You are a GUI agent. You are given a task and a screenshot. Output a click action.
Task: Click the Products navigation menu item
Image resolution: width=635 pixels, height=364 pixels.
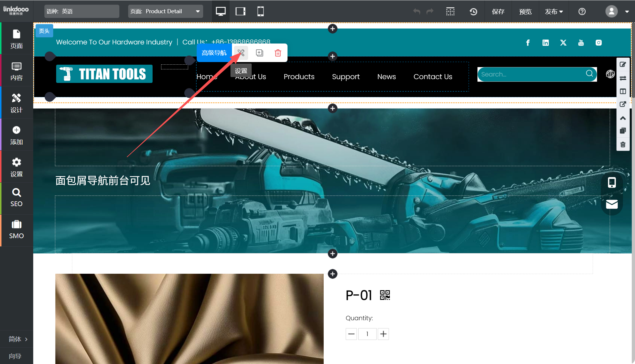(299, 77)
